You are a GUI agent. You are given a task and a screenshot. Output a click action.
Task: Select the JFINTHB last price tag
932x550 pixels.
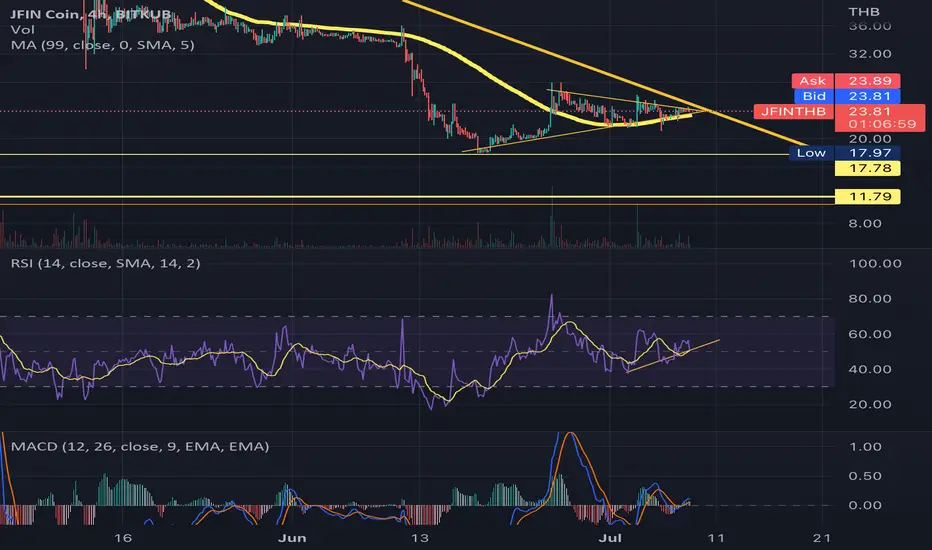pyautogui.click(x=794, y=111)
